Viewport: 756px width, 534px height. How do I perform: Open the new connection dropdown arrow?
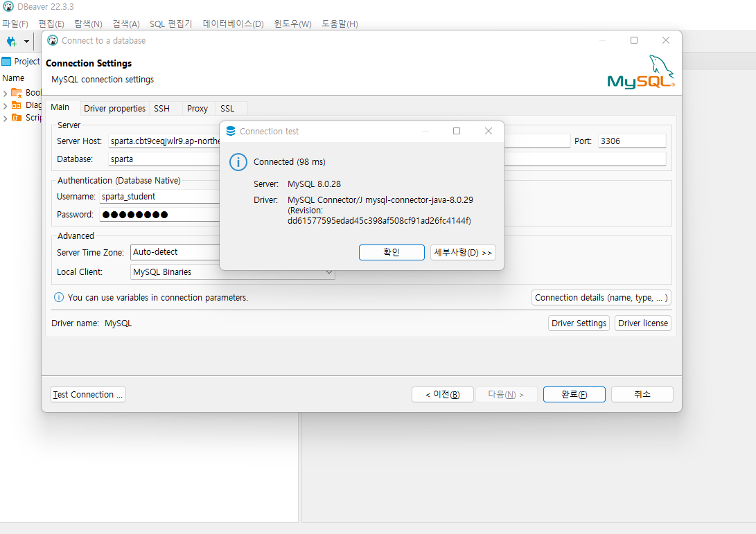(26, 42)
